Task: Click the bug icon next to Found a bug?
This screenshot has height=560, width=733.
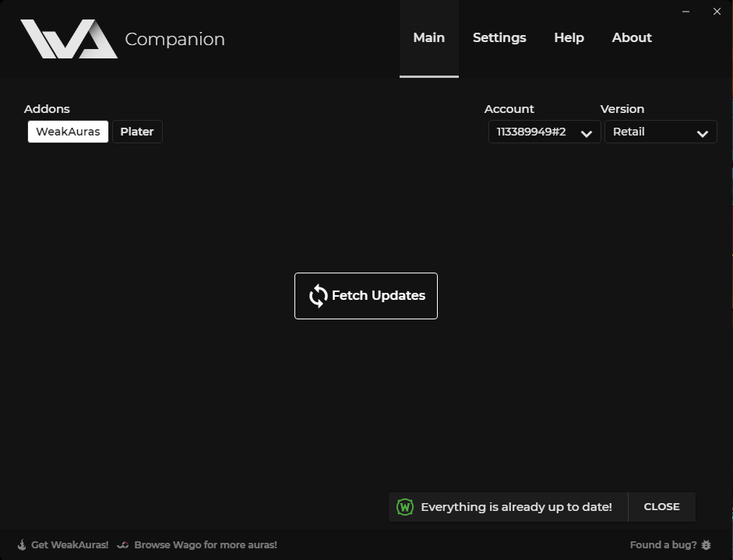Action: click(x=706, y=544)
